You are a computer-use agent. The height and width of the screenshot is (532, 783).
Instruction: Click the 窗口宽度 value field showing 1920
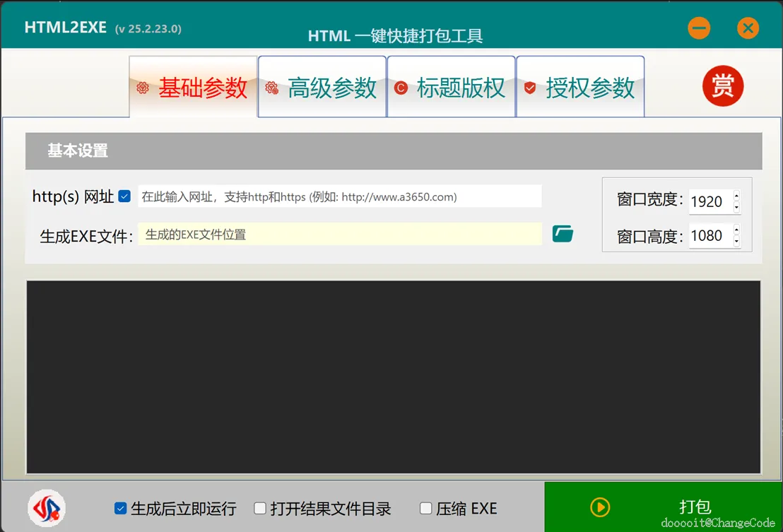[x=708, y=201]
